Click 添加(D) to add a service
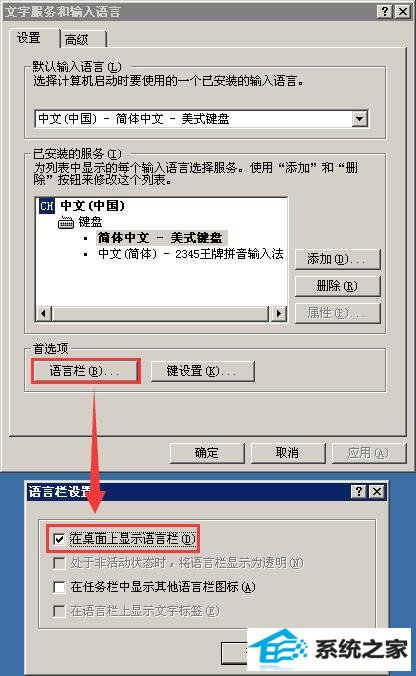The image size is (416, 676). pyautogui.click(x=338, y=259)
